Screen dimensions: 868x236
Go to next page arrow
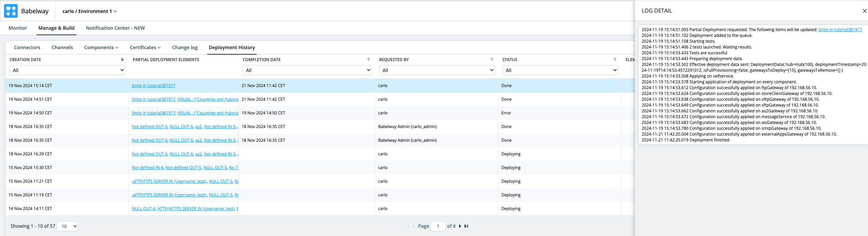pyautogui.click(x=460, y=226)
